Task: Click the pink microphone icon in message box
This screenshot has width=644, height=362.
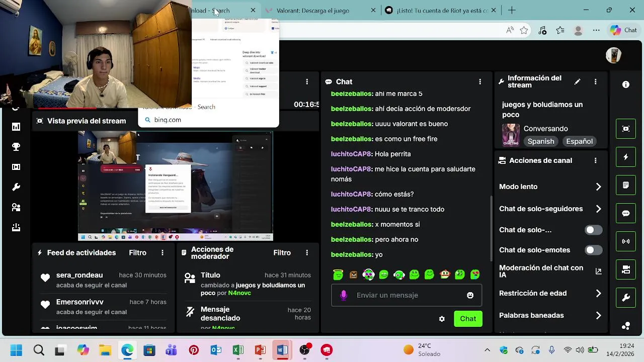Action: click(344, 295)
